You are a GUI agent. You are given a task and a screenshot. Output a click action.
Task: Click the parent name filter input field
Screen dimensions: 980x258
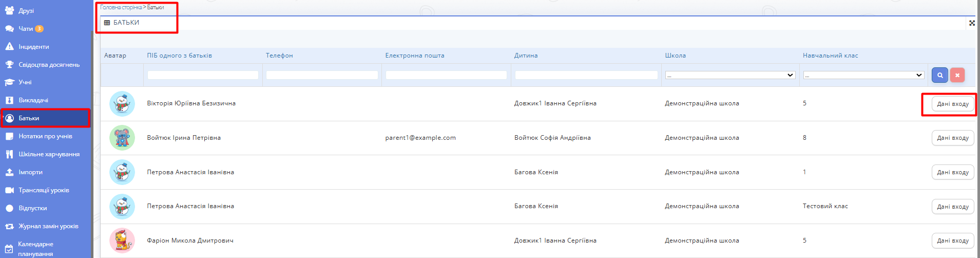(203, 75)
